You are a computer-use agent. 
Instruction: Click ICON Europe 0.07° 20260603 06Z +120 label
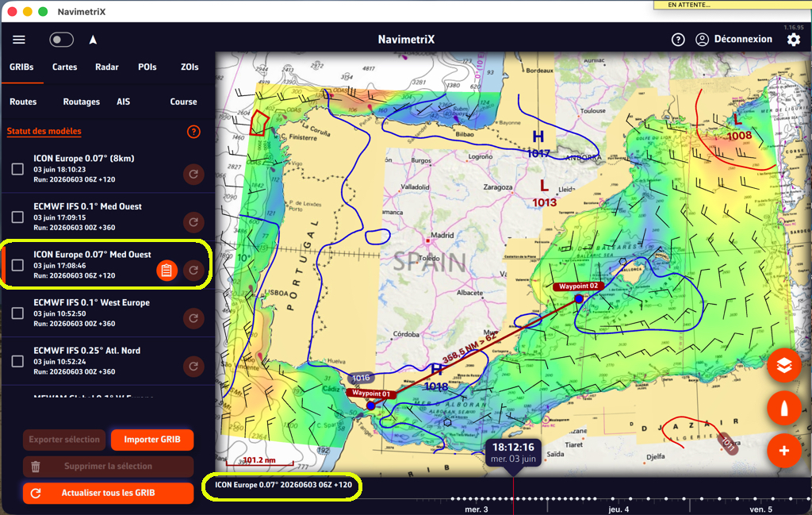click(x=284, y=485)
